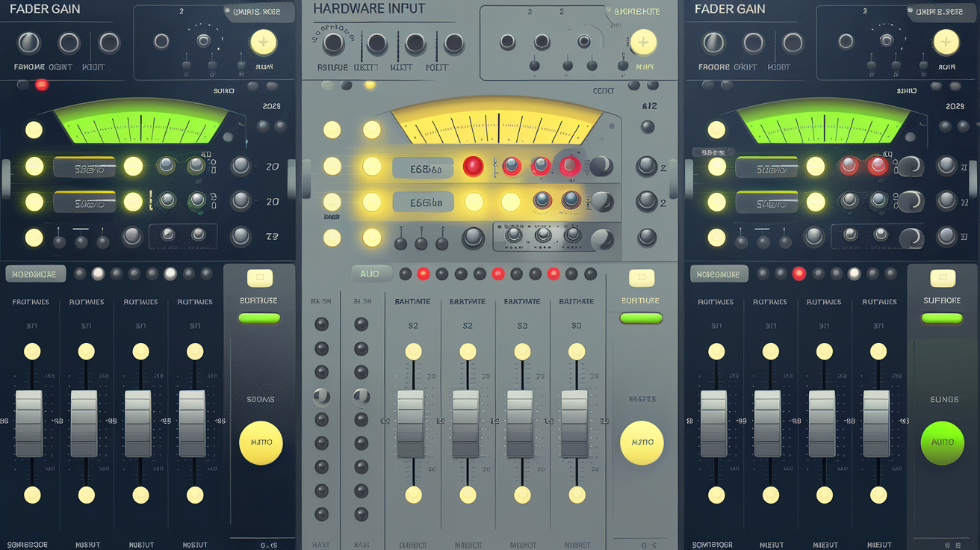Select the HARDWARE INPUT panel header

(369, 9)
